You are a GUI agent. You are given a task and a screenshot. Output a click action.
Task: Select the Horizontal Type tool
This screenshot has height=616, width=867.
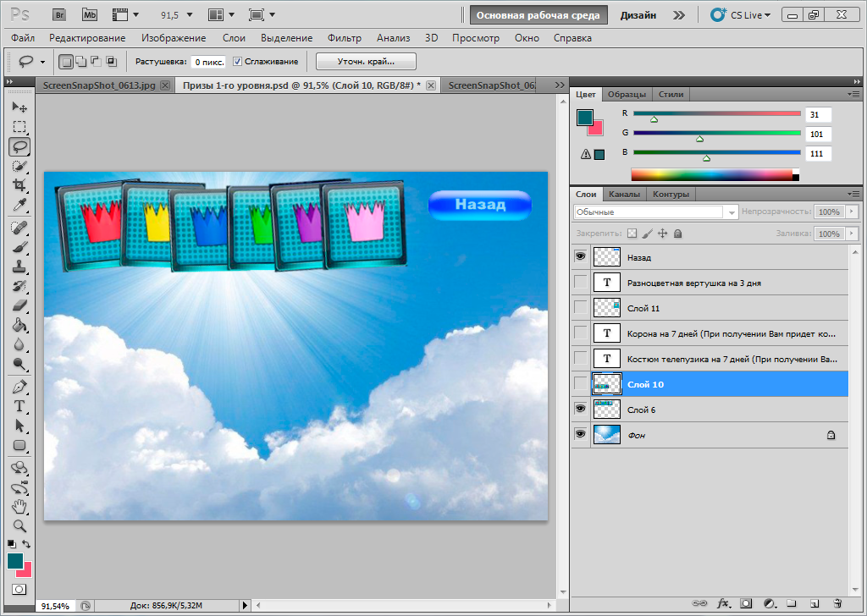click(x=19, y=406)
